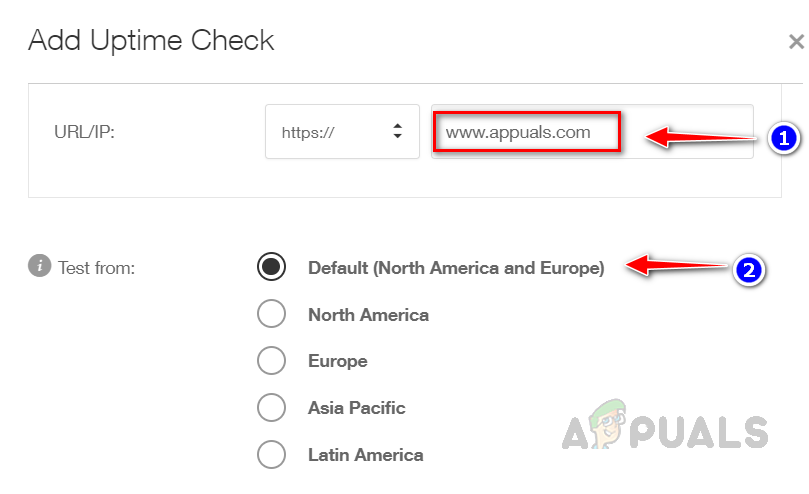
Task: Click the "Add Uptime Check" dialog title
Action: tap(151, 41)
